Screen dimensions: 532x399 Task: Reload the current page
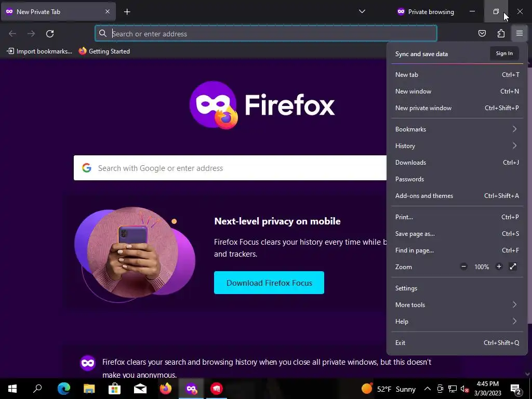click(x=50, y=34)
